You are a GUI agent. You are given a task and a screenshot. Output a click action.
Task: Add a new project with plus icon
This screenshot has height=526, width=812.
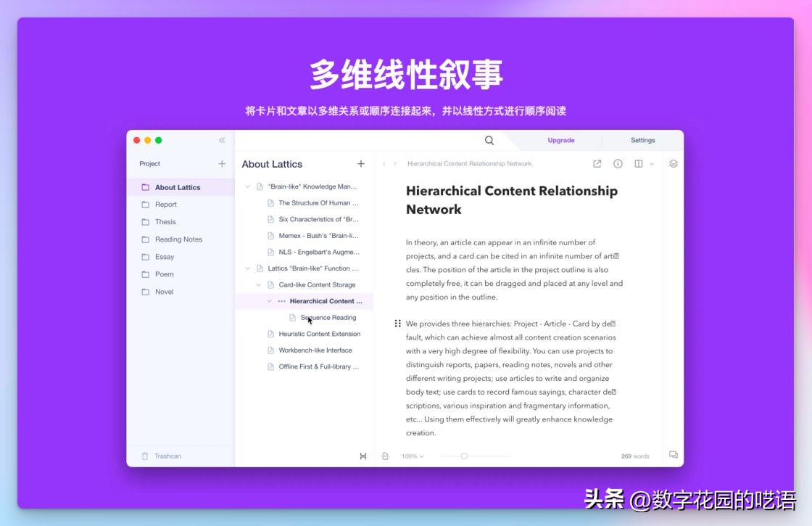pos(222,164)
